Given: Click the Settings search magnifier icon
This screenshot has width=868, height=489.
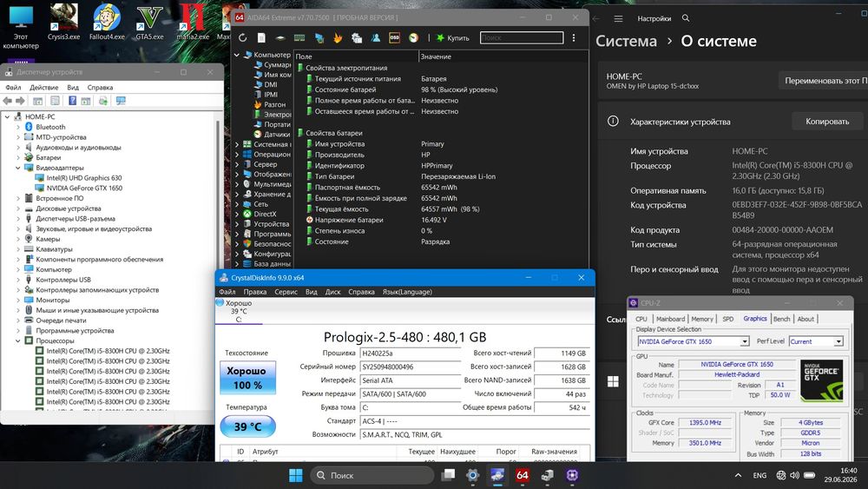Looking at the screenshot, I should coord(686,18).
